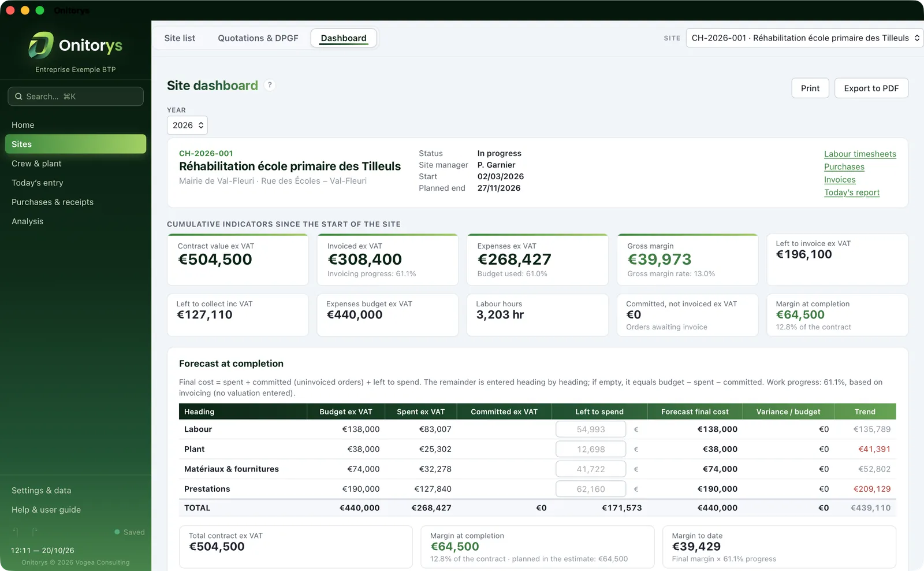Screen dimensions: 924x571
Task: Click the Invoiced ex VAT €308,400 card
Action: (388, 259)
